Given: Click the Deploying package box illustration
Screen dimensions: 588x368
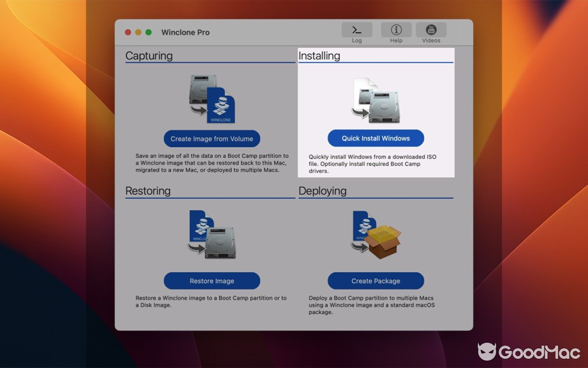Looking at the screenshot, I should coord(376,235).
